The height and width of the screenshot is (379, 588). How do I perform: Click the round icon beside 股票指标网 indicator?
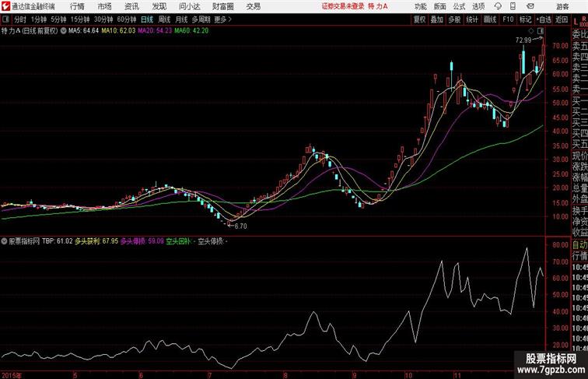pos(4,241)
